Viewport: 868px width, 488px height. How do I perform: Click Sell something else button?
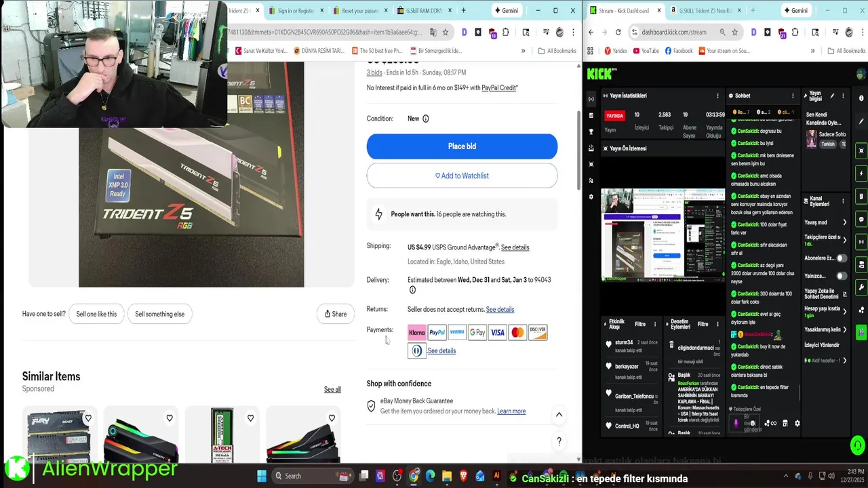(159, 314)
